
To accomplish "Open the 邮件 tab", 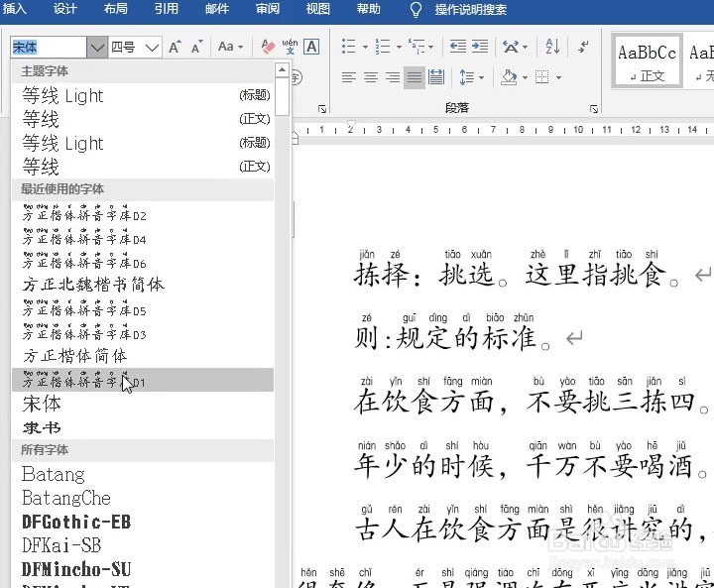I will 217,9.
